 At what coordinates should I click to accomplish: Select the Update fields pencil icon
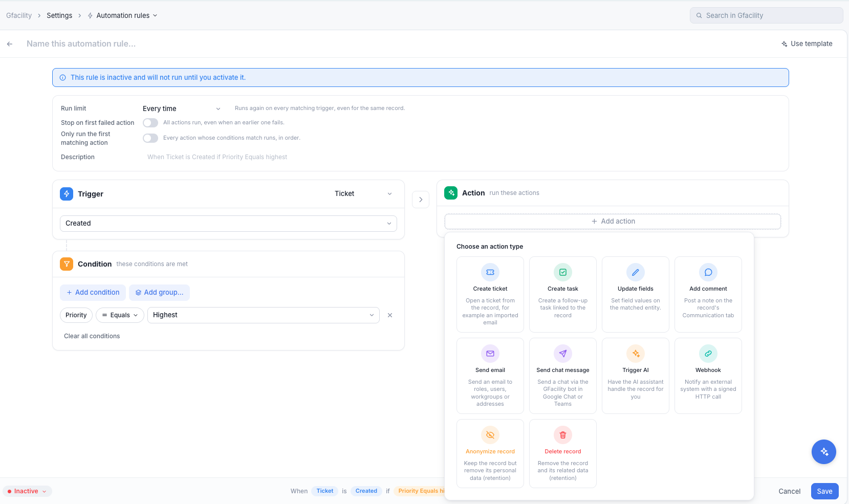pos(636,272)
